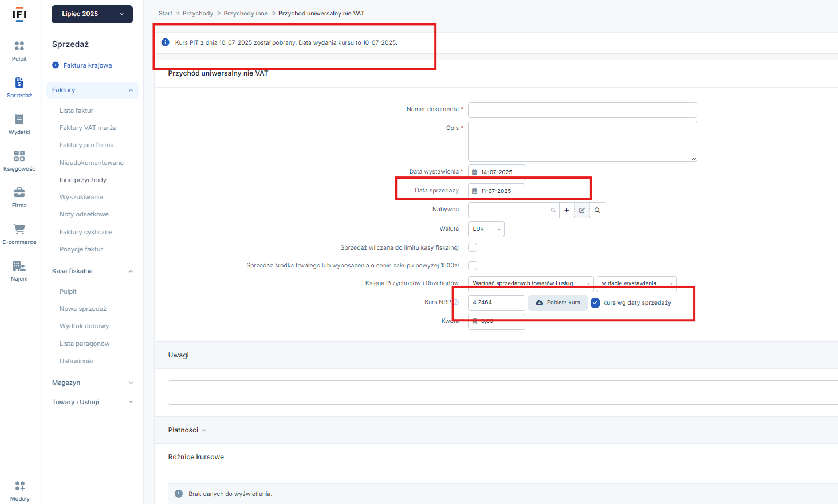The height and width of the screenshot is (504, 838).
Task: Click calendar icon in Data sprzedaży
Action: click(x=474, y=191)
